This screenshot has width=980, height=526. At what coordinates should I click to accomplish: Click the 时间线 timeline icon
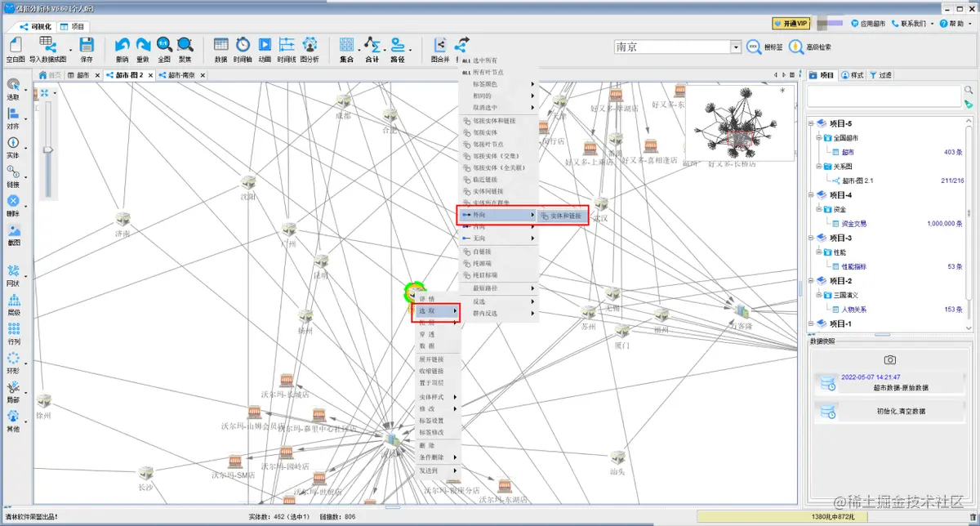pos(287,45)
